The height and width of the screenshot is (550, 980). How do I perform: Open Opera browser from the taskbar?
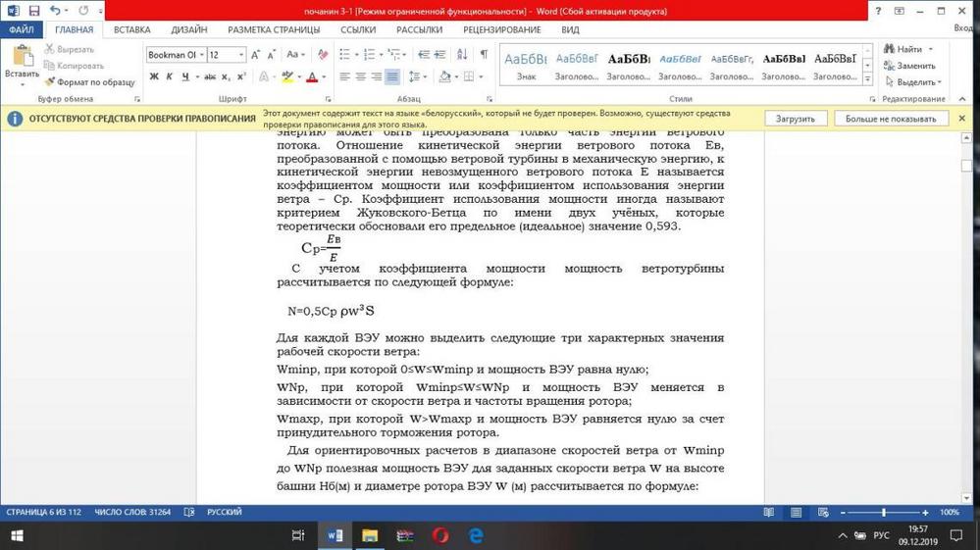click(440, 535)
